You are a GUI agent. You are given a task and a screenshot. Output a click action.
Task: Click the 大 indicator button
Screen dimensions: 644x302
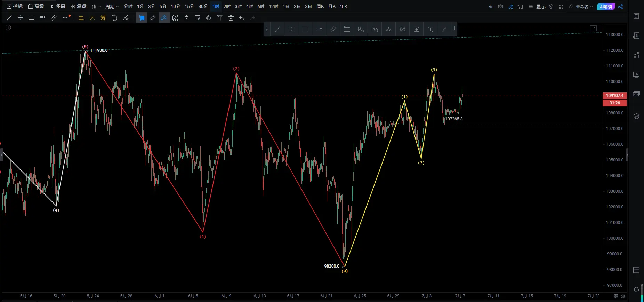(92, 18)
